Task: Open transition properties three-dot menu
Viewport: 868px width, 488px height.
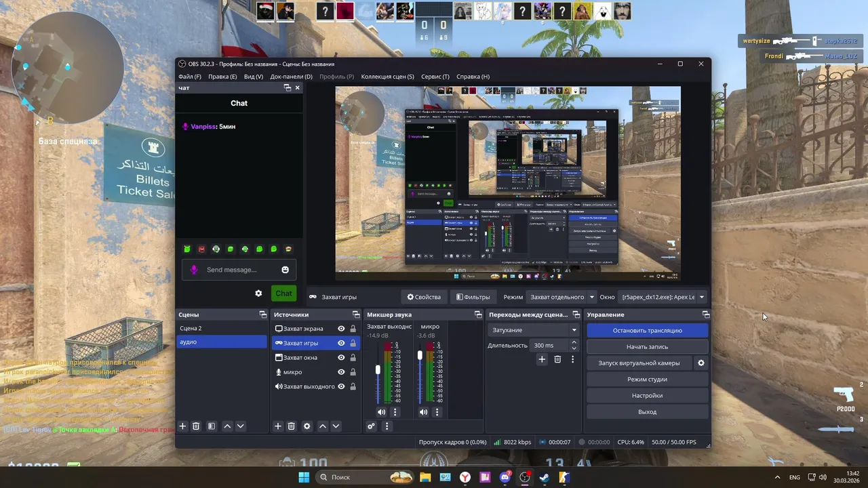Action: click(x=573, y=359)
